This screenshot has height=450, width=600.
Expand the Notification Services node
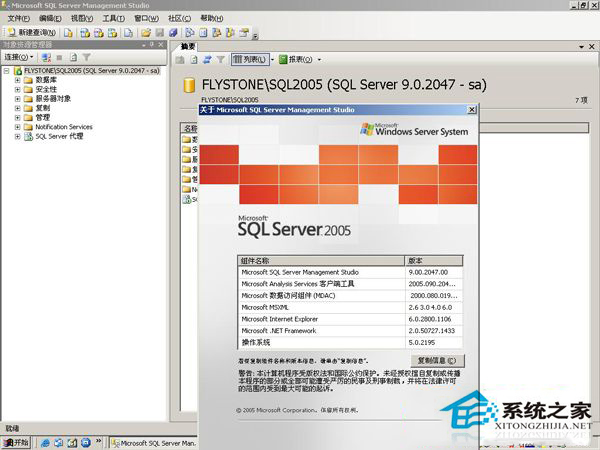coord(17,127)
